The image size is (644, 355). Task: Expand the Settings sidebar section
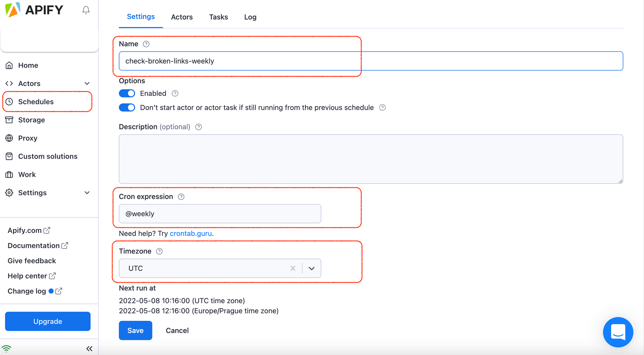pos(87,193)
